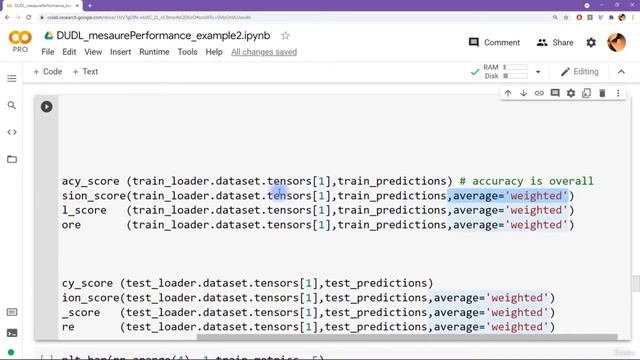The image size is (640, 360).
Task: Star the notebook
Action: (285, 36)
